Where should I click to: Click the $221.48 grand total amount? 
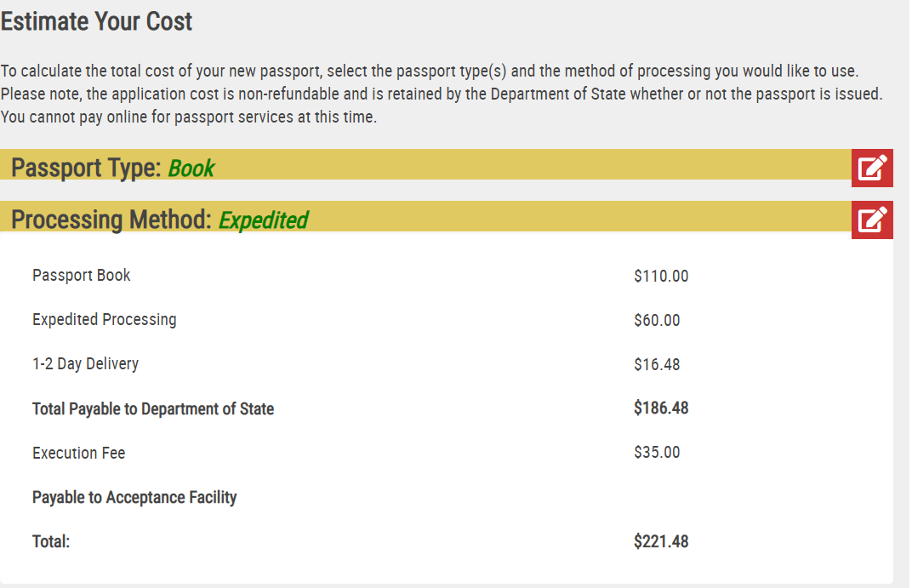pyautogui.click(x=661, y=541)
